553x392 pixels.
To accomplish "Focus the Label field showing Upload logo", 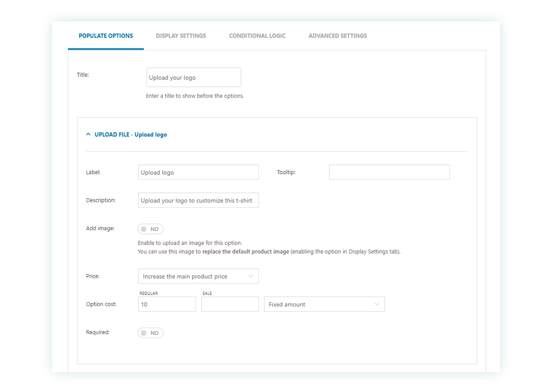I will click(198, 172).
